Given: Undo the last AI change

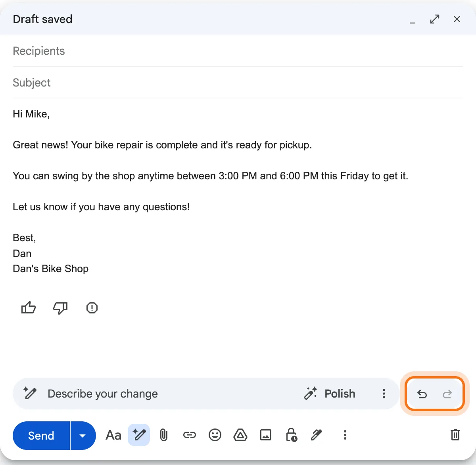Looking at the screenshot, I should click(422, 394).
